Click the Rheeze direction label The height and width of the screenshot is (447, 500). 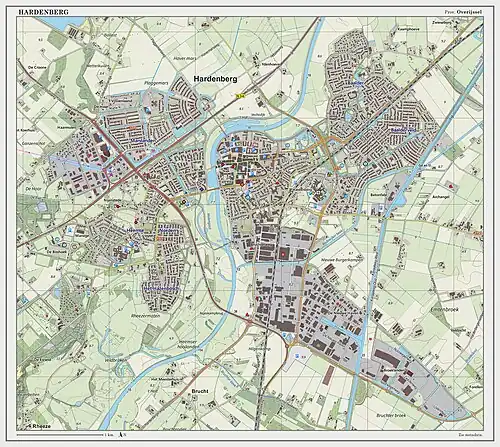coord(39,426)
